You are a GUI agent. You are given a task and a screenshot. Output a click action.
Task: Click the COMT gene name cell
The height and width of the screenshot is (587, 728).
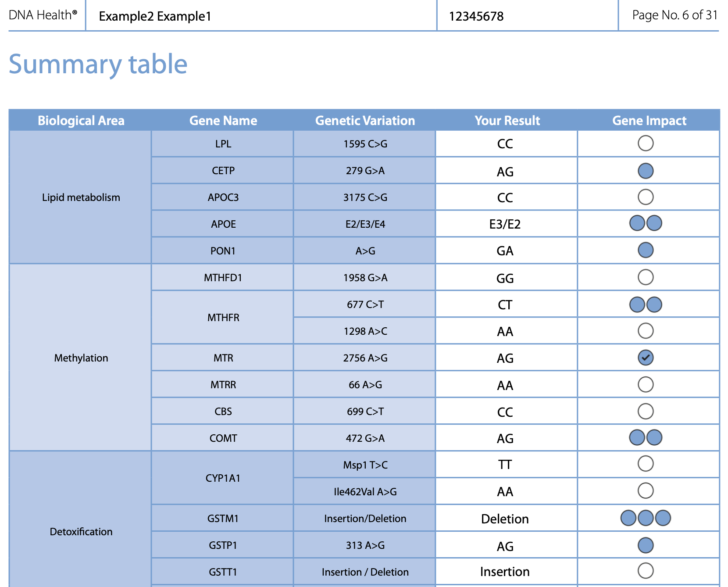click(223, 438)
